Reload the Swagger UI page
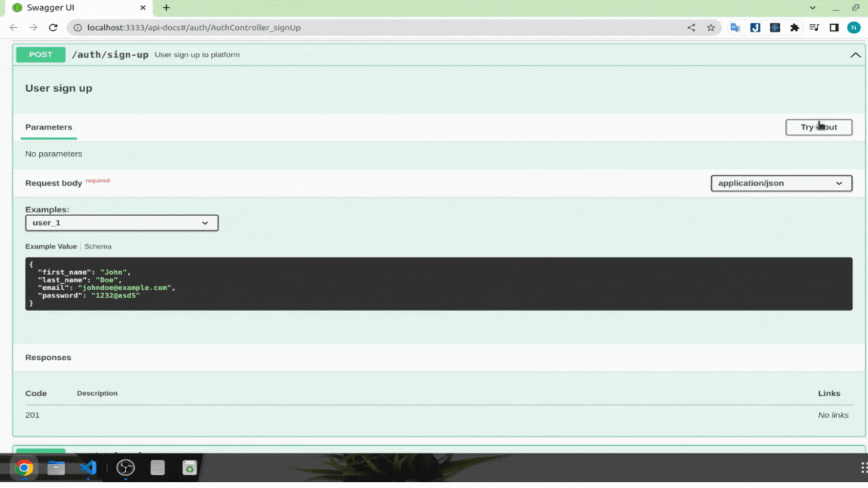This screenshot has width=868, height=488. tap(53, 28)
